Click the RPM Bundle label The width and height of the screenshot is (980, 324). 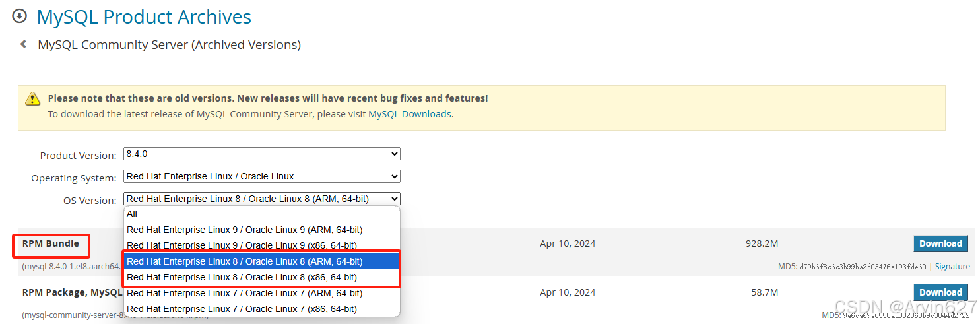(51, 243)
